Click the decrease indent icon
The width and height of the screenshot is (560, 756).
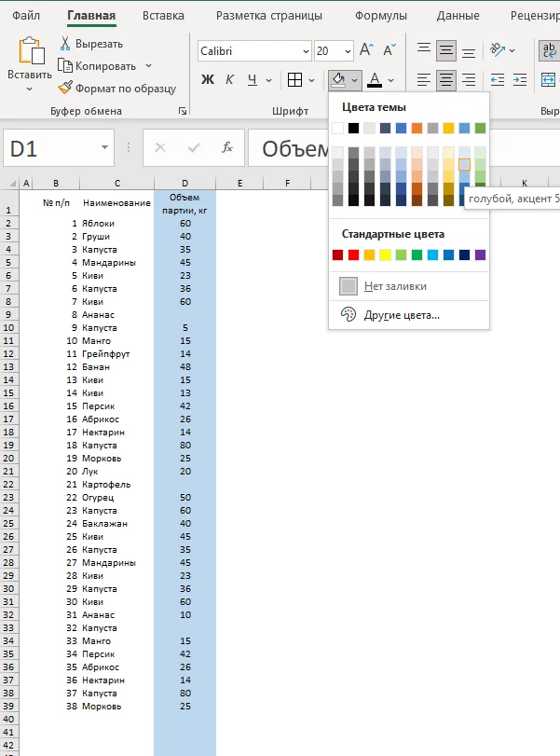point(498,79)
